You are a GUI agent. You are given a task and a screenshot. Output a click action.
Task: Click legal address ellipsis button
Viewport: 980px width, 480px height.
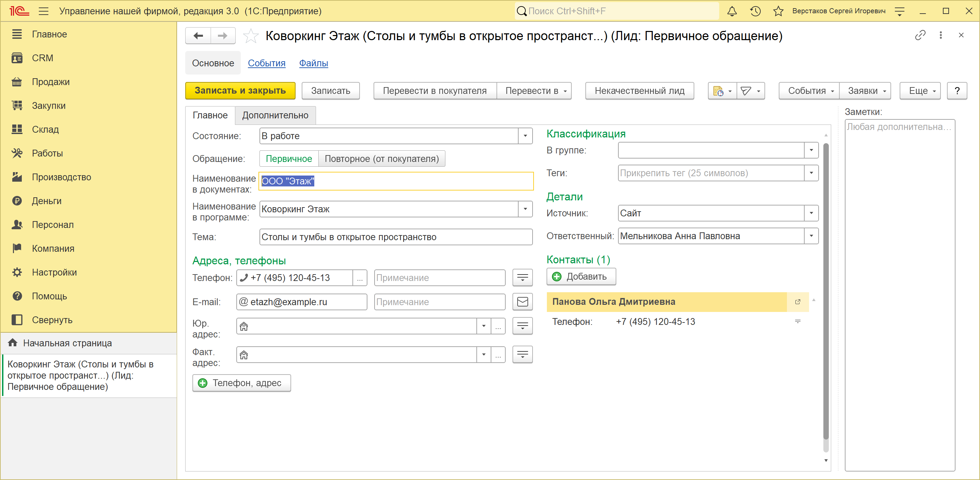tap(498, 326)
